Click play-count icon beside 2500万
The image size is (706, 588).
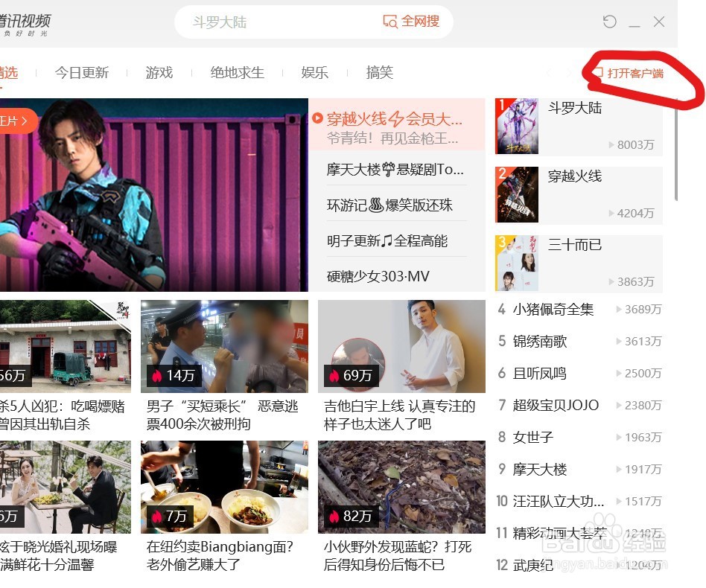[x=619, y=374]
